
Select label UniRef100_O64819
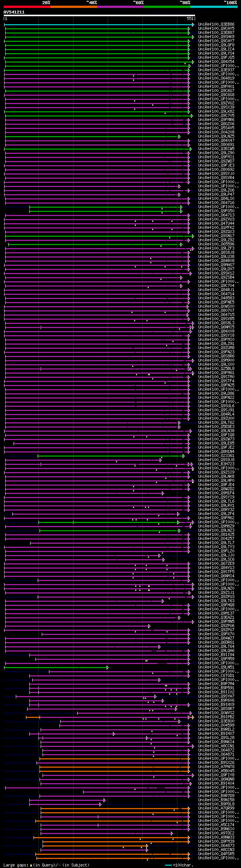click(216, 78)
